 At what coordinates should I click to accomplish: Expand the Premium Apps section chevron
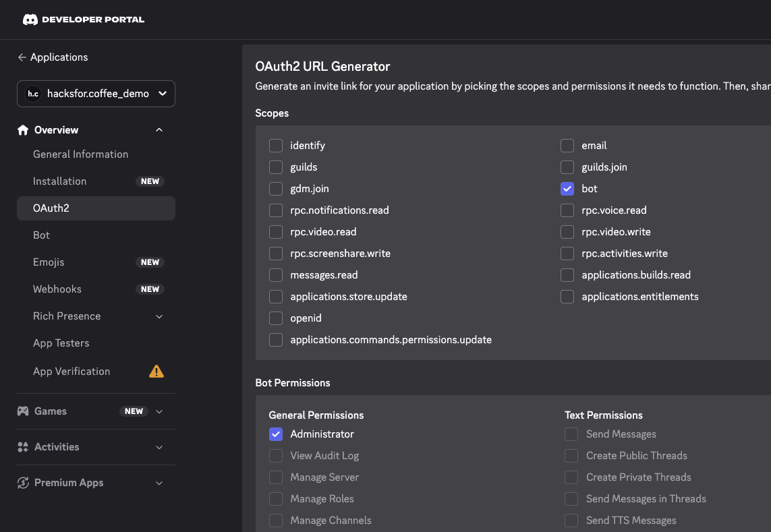coord(159,483)
